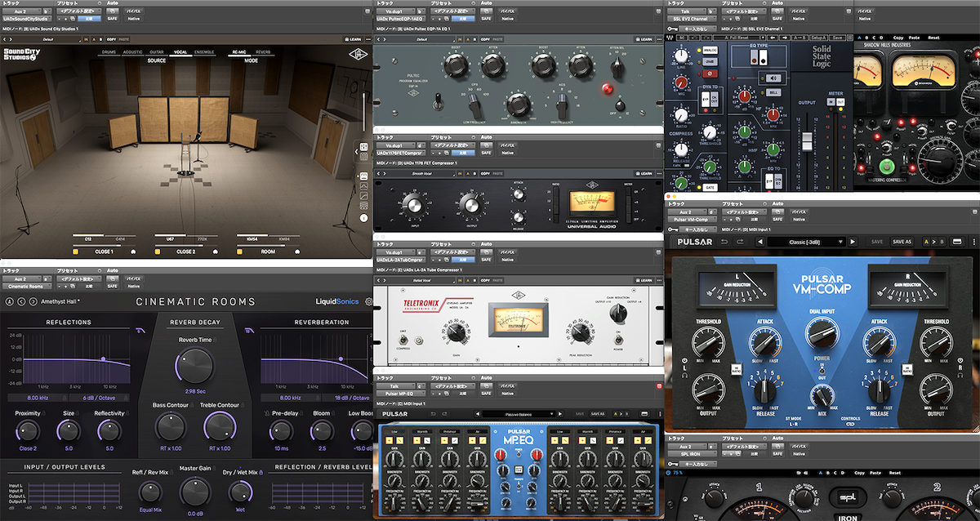Toggle the yellow CLOSE 2 mic enable square
This screenshot has width=980, height=521.
159,252
